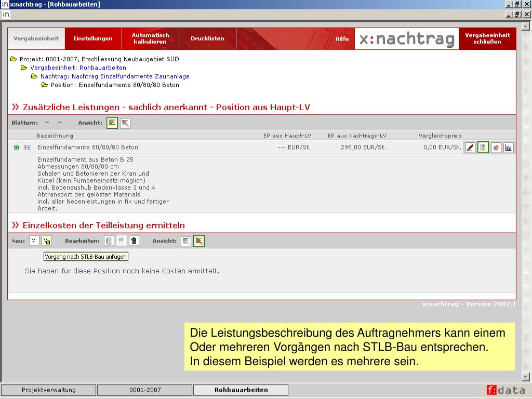Screen dimensions: 532x399
Task: Click folder icon beside Nachtrag Einzelfundamente
Action: click(34, 76)
